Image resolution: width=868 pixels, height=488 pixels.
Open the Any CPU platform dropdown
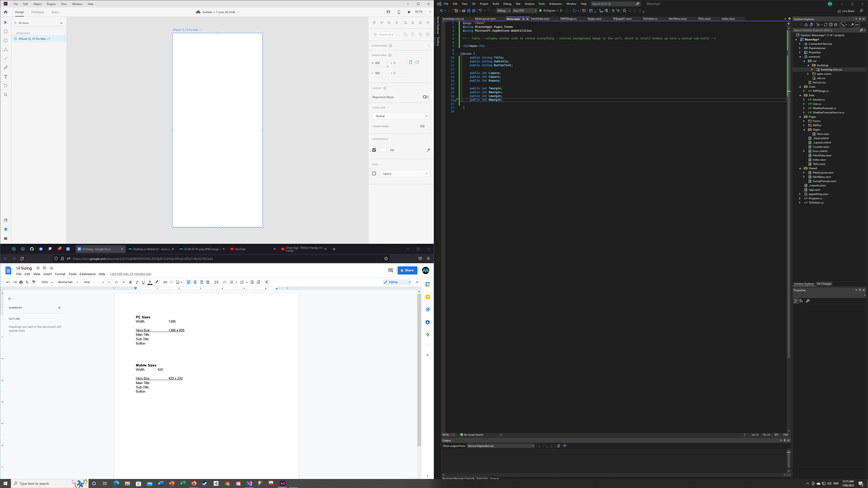525,11
